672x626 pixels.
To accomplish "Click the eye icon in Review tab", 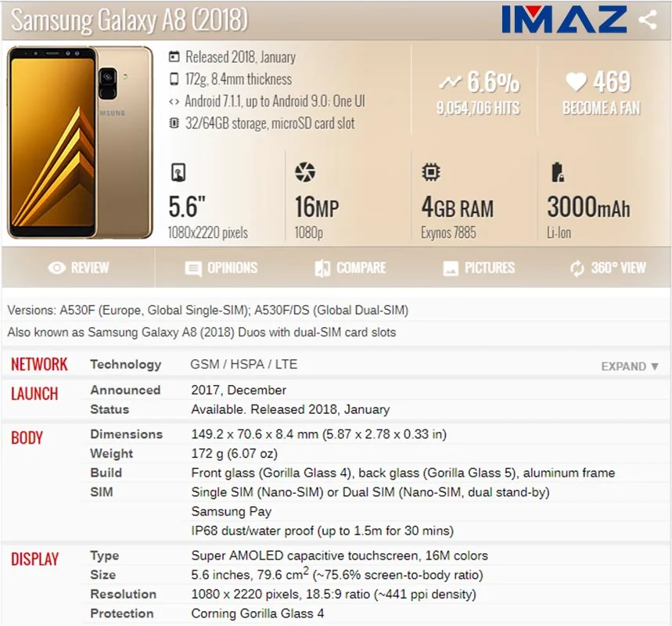I will [x=57, y=268].
